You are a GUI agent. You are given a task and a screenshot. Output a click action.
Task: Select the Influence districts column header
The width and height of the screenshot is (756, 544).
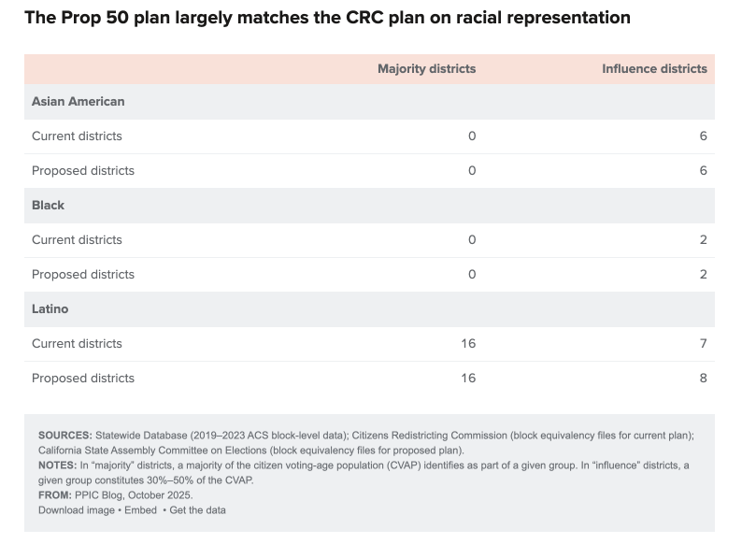click(654, 68)
